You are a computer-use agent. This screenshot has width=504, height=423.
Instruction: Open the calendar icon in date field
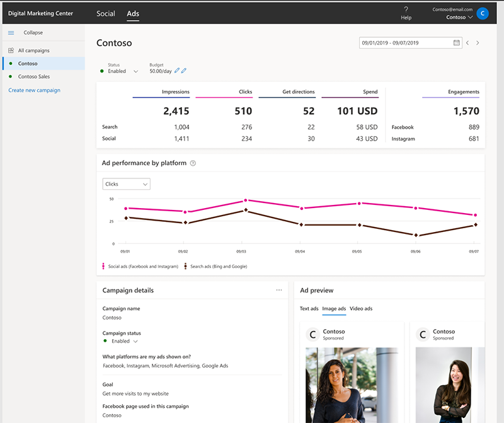click(x=456, y=43)
